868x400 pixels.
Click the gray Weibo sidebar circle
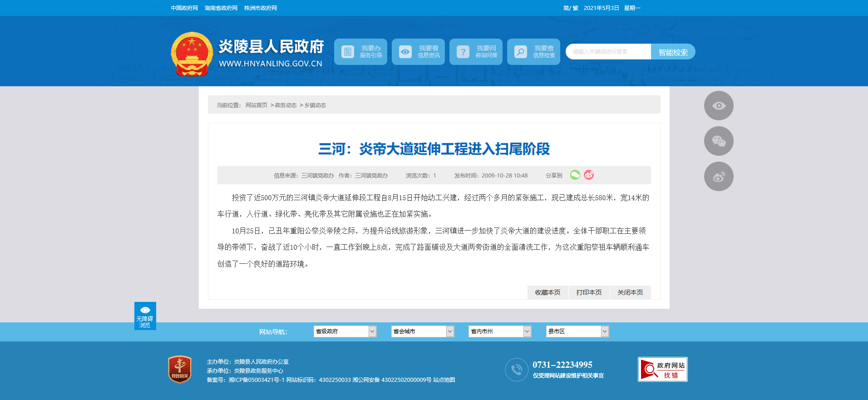click(719, 177)
